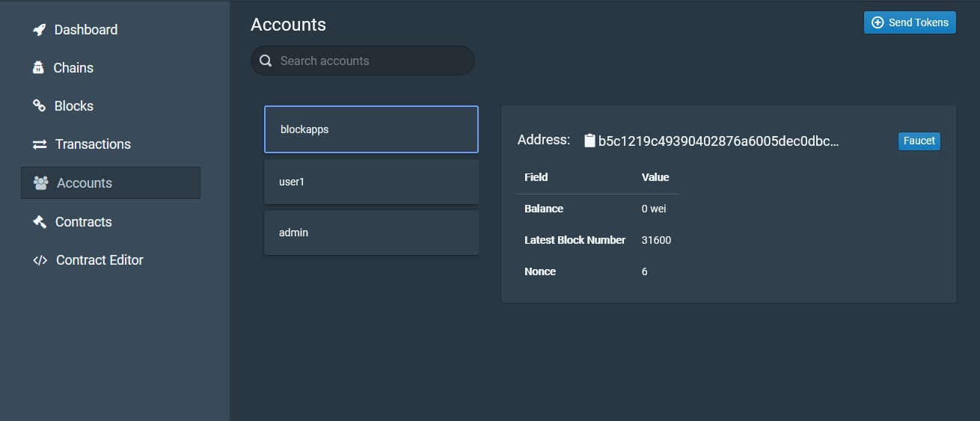Click the Value column header
Image resolution: width=980 pixels, height=421 pixels.
(655, 177)
